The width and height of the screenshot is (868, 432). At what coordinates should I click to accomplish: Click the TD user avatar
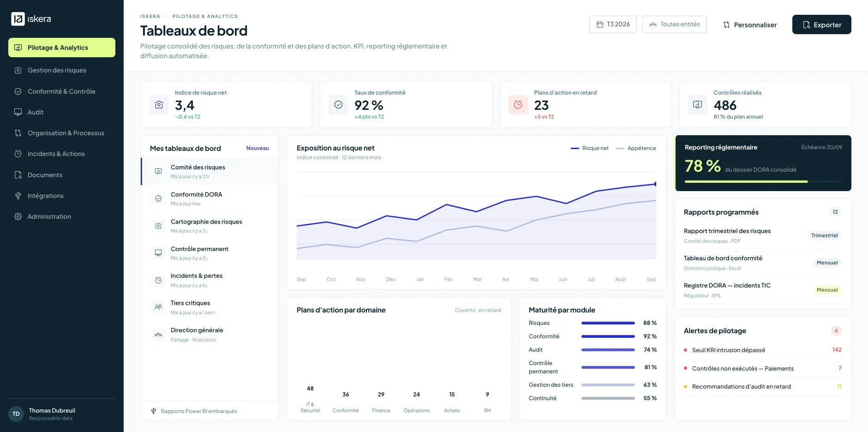[16, 414]
